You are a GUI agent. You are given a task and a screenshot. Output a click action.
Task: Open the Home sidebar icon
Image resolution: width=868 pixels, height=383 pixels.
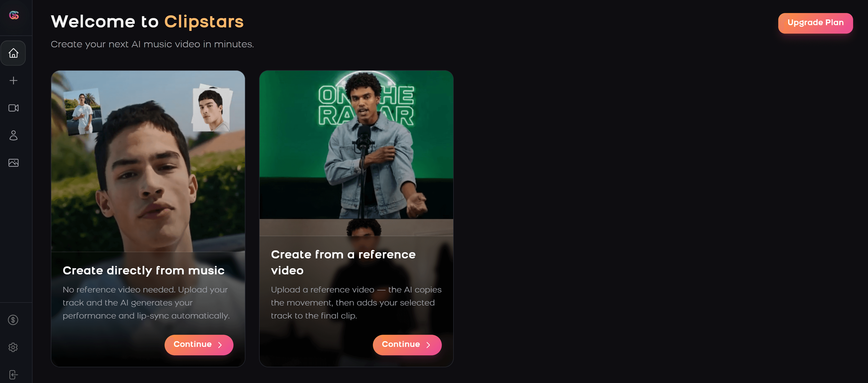tap(13, 53)
